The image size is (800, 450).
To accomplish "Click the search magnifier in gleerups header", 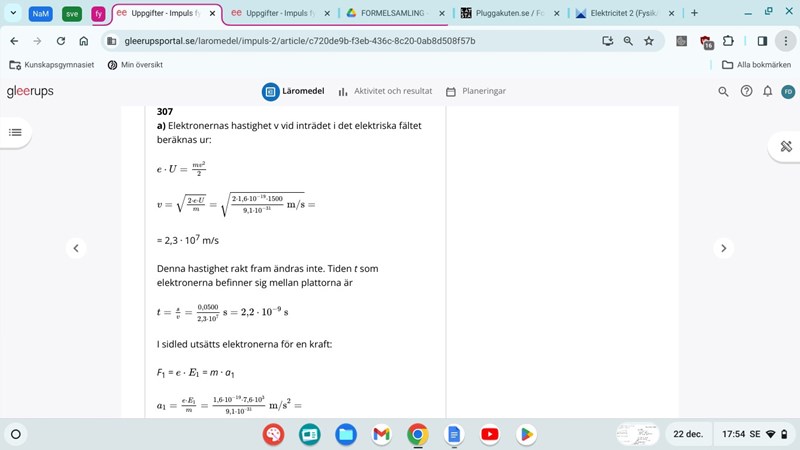I will tap(724, 91).
